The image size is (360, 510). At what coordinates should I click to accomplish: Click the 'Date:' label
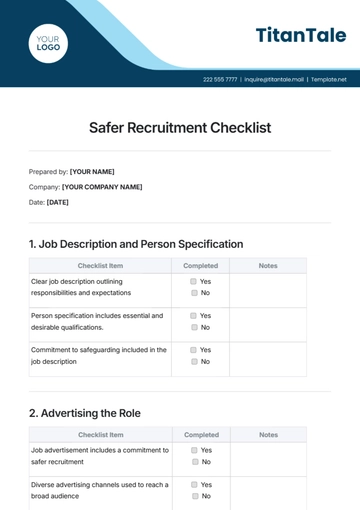(37, 202)
